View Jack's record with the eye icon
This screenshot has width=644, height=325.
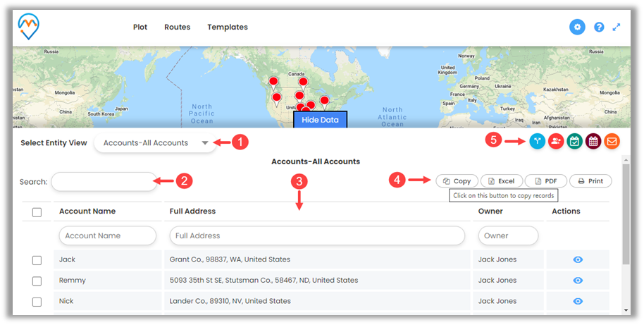point(578,259)
